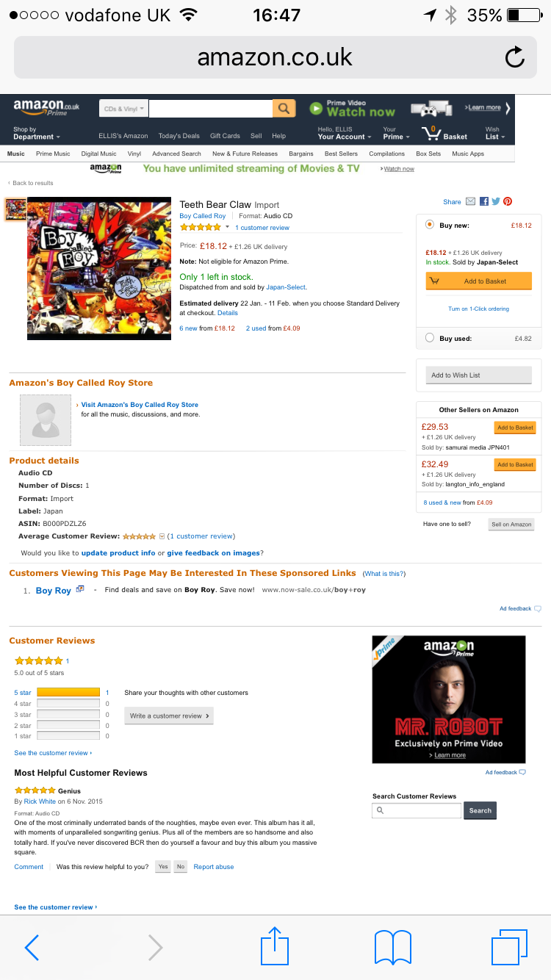This screenshot has height=980, width=551.
Task: Click the large Add to Basket button
Action: [478, 281]
